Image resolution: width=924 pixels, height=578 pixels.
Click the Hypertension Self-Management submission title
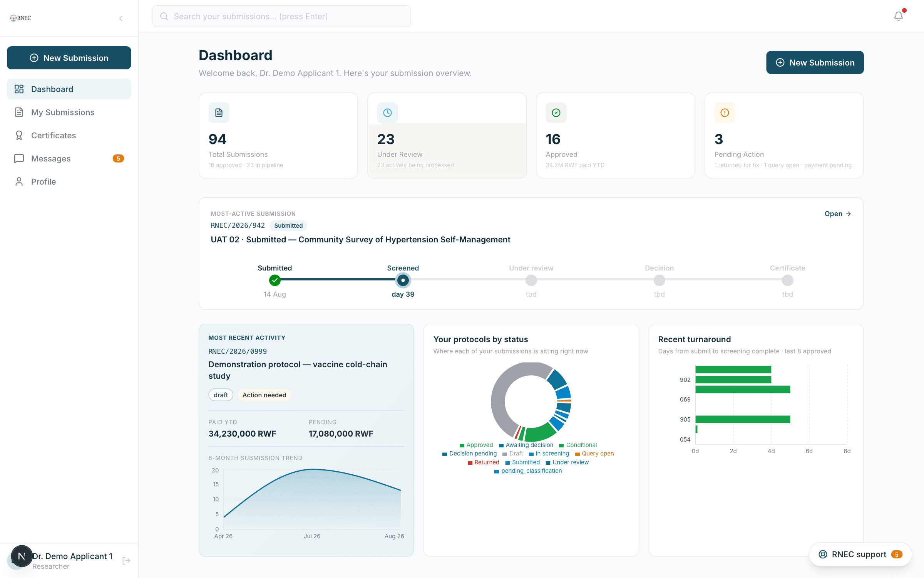(x=360, y=239)
